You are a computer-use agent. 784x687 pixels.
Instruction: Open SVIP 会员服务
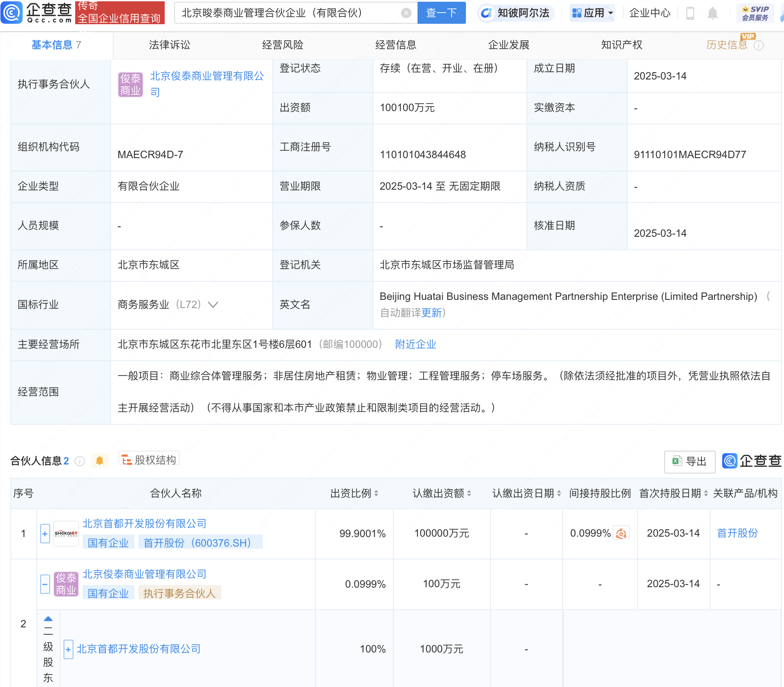tap(755, 13)
